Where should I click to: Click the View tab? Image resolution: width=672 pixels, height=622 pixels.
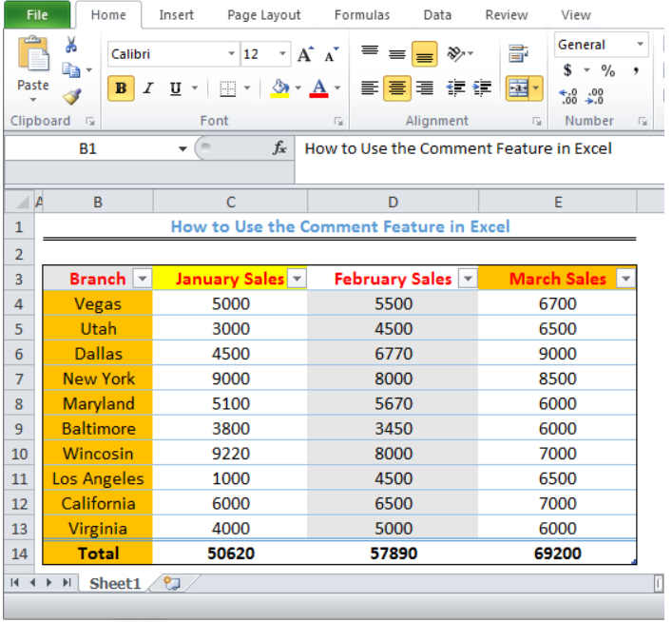576,15
